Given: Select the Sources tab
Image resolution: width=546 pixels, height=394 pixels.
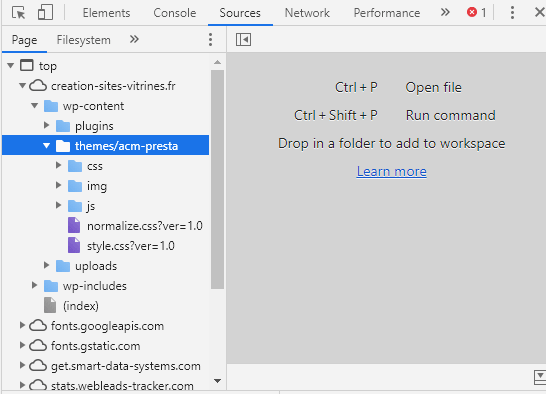Looking at the screenshot, I should (240, 13).
